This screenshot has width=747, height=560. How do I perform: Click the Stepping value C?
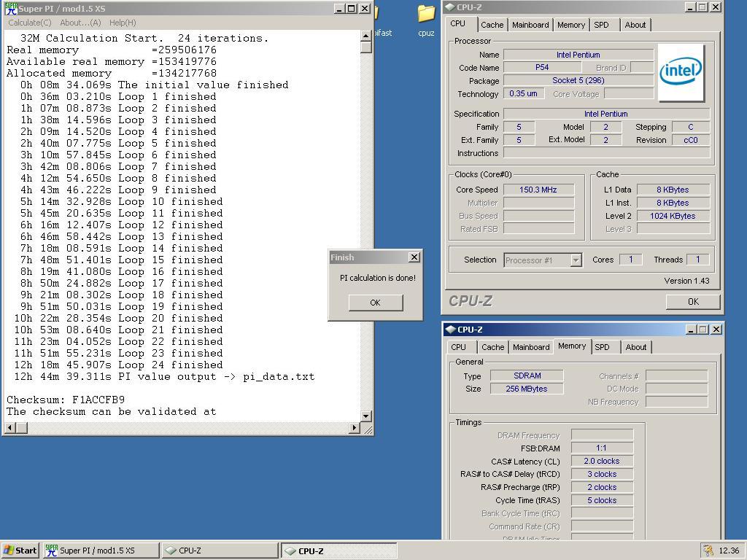tap(690, 127)
